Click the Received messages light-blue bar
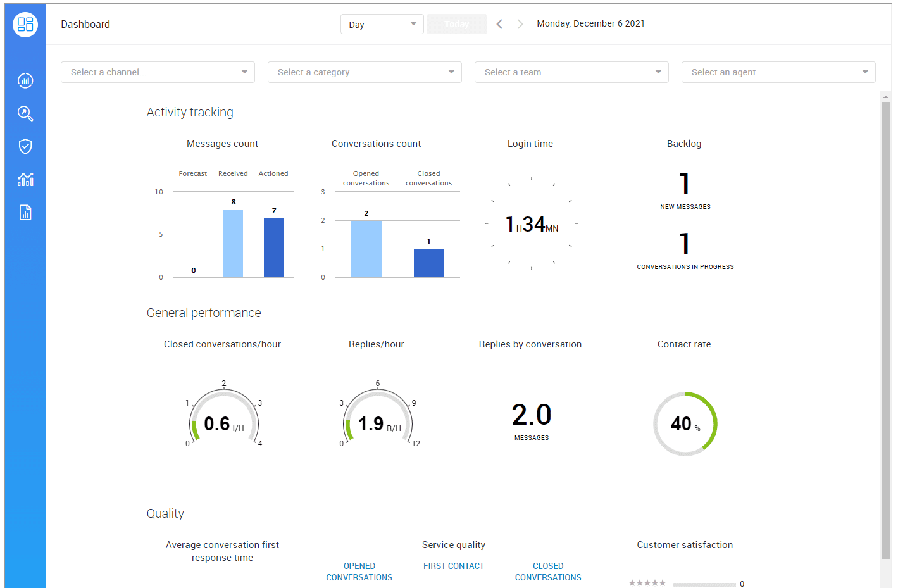 [233, 244]
